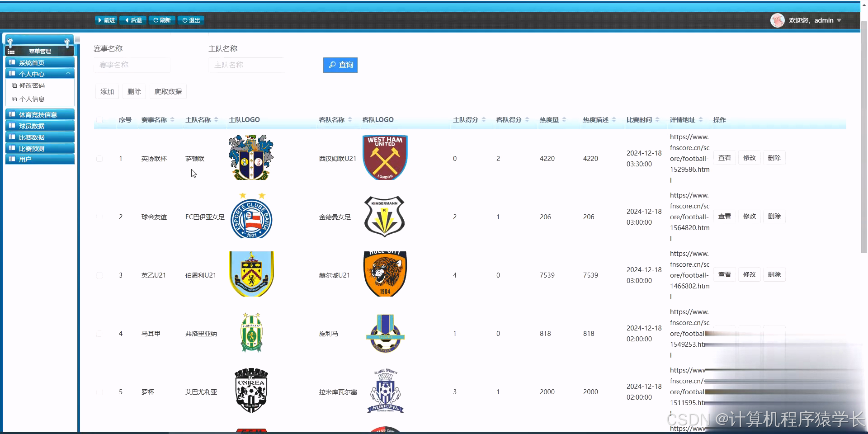Sort by 热度描述 column arrows
This screenshot has width=868, height=434.
click(614, 120)
